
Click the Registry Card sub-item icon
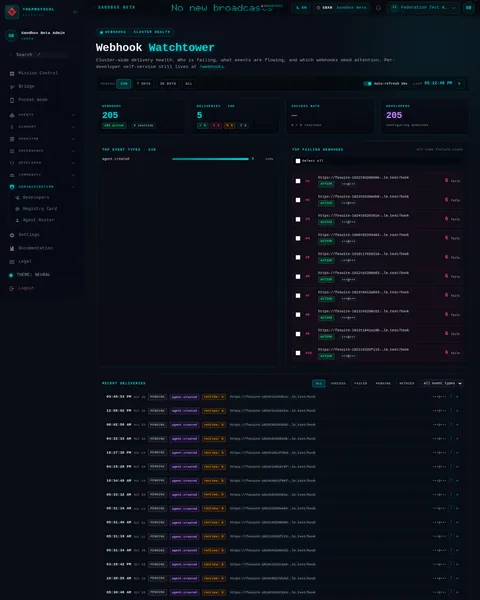17,209
